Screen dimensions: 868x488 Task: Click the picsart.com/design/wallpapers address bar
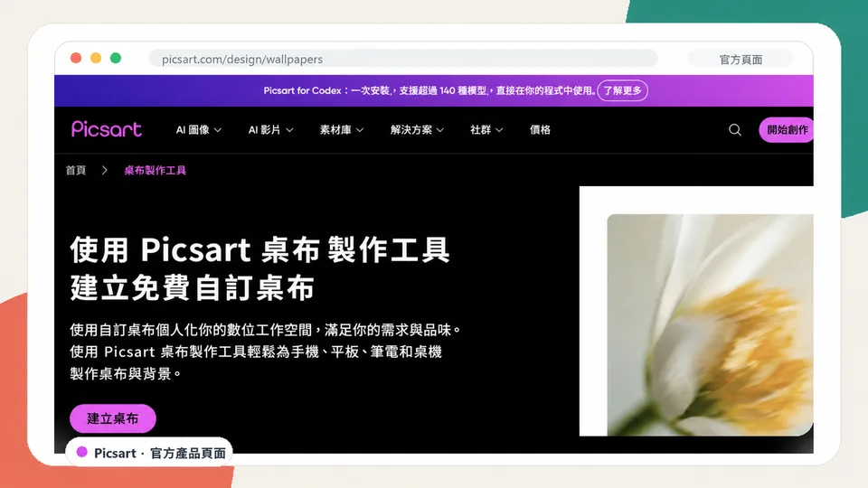[x=403, y=60]
